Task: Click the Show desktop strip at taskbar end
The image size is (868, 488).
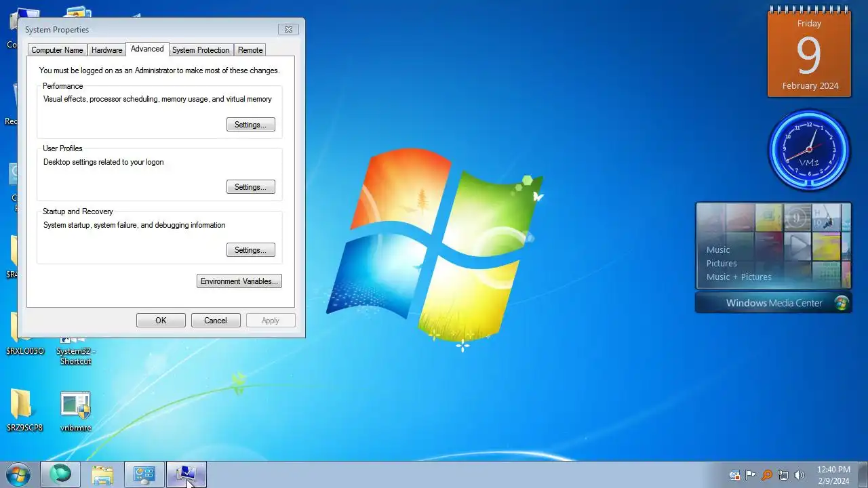Action: click(x=863, y=474)
